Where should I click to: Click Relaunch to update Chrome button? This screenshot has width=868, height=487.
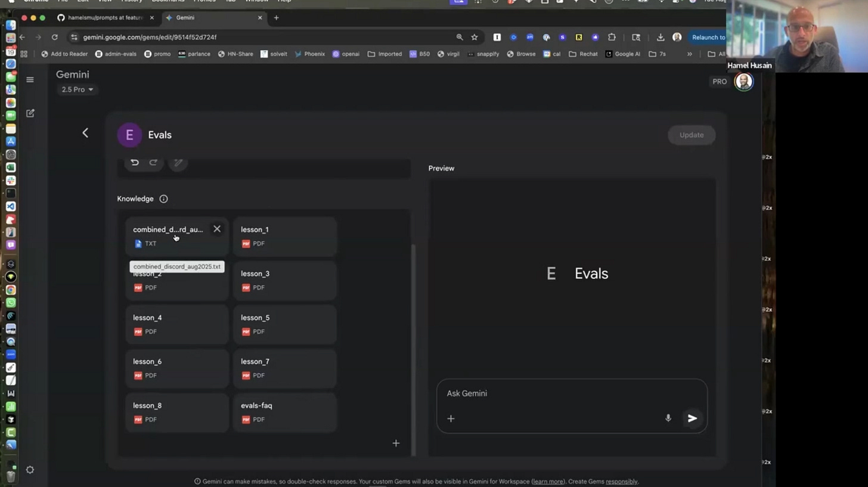[708, 37]
